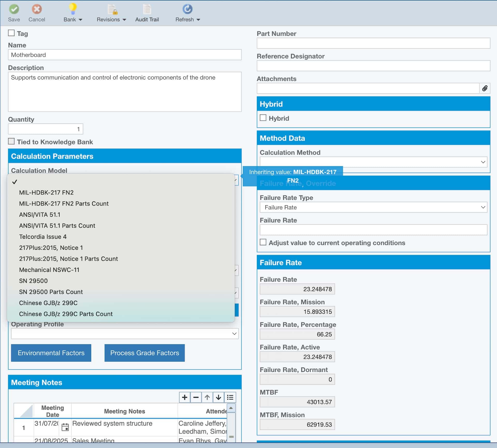Select Telcordia Issue 4 calculation model

(x=43, y=236)
